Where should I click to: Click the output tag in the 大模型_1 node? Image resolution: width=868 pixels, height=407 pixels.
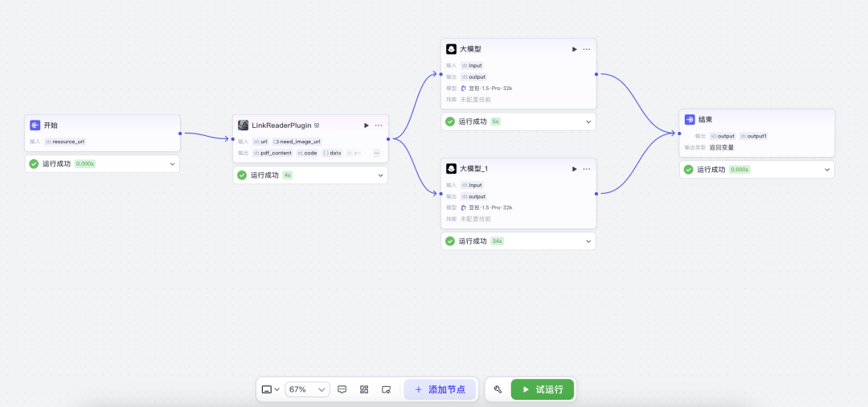click(474, 196)
